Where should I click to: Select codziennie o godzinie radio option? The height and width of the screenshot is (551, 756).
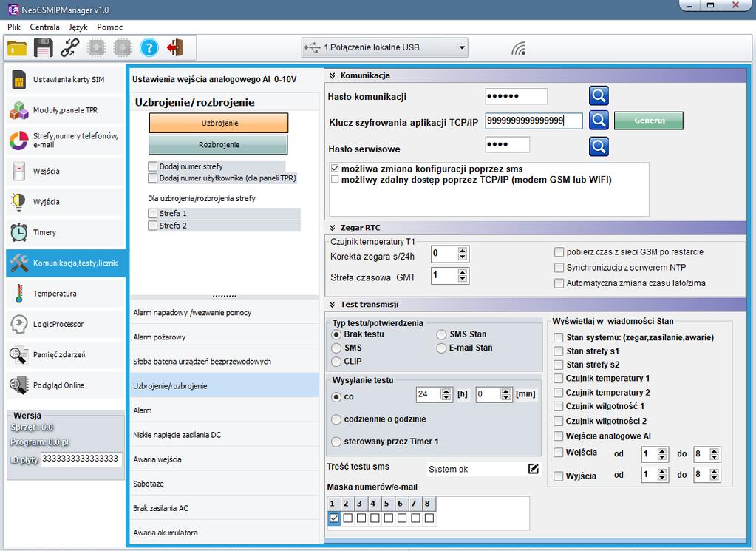[x=336, y=419]
